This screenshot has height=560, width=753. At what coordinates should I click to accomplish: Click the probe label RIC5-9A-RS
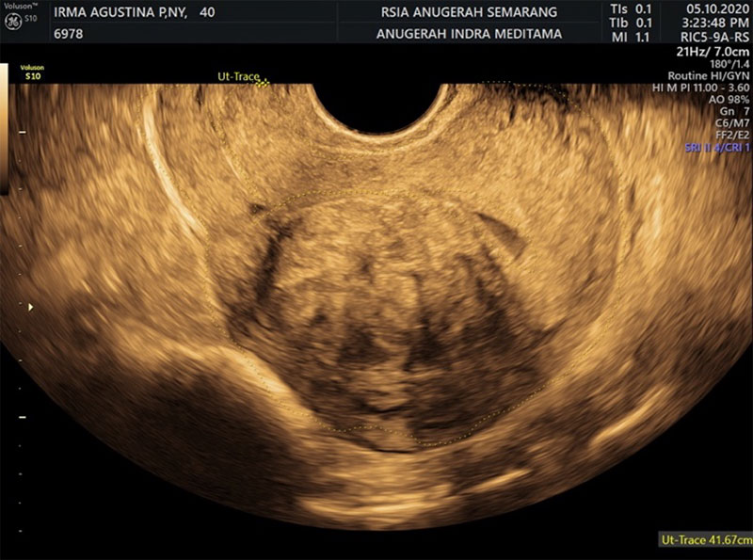tap(714, 37)
